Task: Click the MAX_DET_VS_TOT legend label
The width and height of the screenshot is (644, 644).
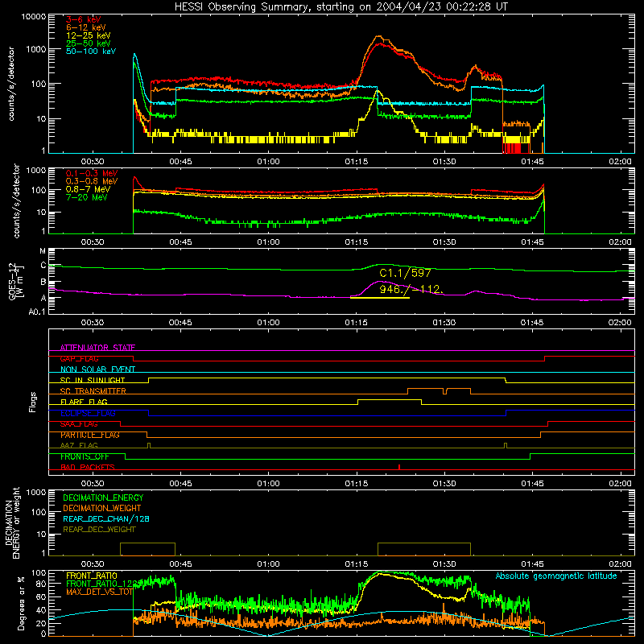Action: point(100,592)
